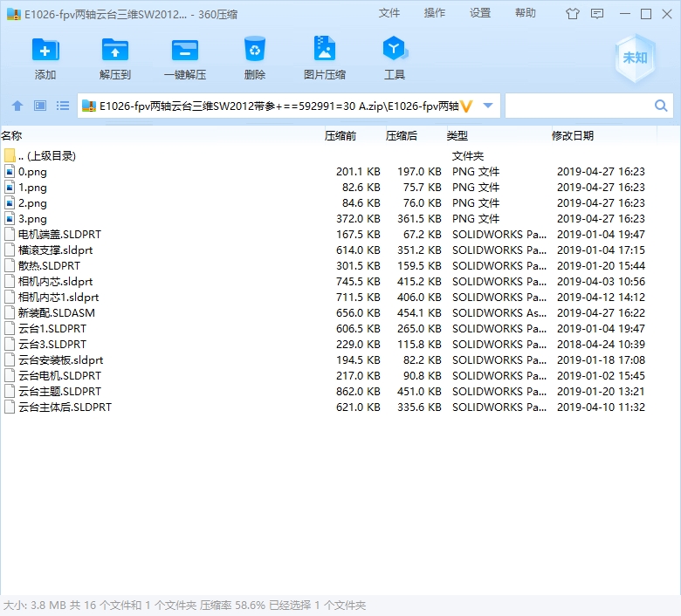This screenshot has width=681, height=616.
Task: Click in the search input field
Action: [x=580, y=106]
